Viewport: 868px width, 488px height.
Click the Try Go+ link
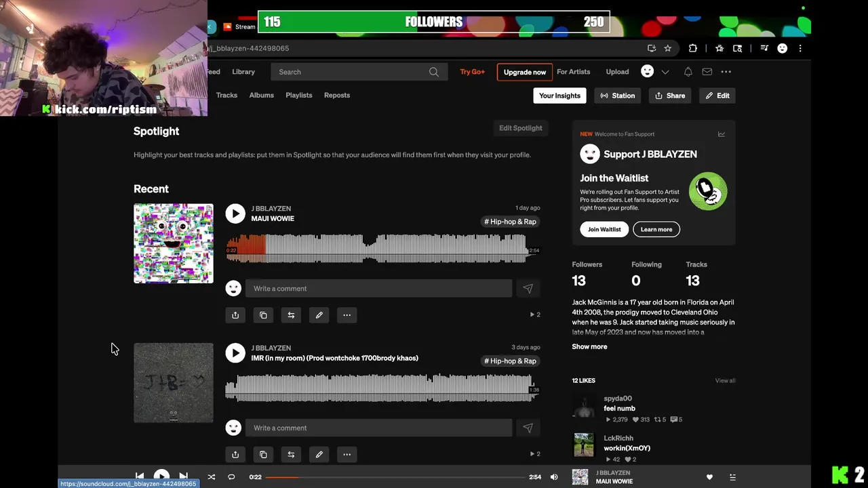pyautogui.click(x=473, y=72)
